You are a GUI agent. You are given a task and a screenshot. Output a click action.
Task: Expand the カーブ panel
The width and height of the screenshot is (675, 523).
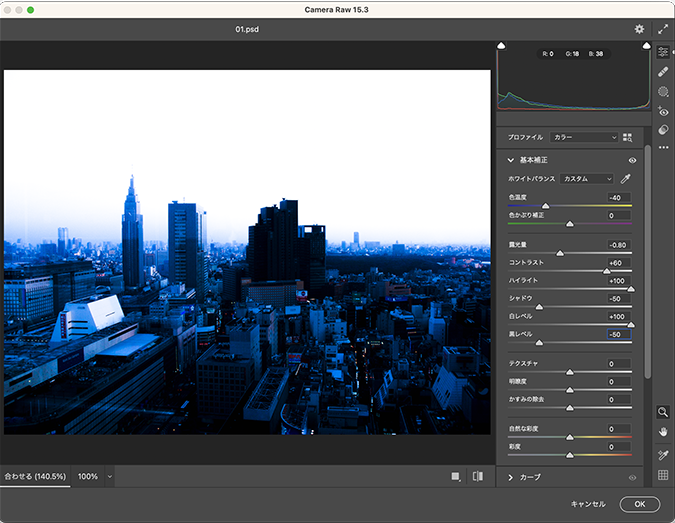pos(511,478)
